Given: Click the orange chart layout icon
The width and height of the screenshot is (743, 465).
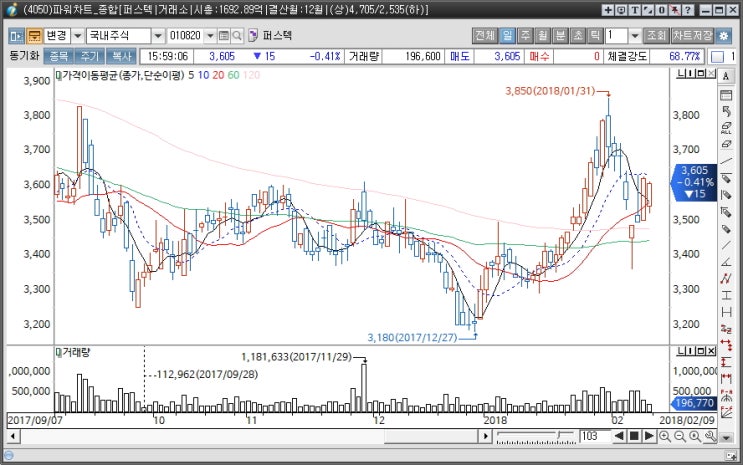Looking at the screenshot, I should pyautogui.click(x=34, y=36).
